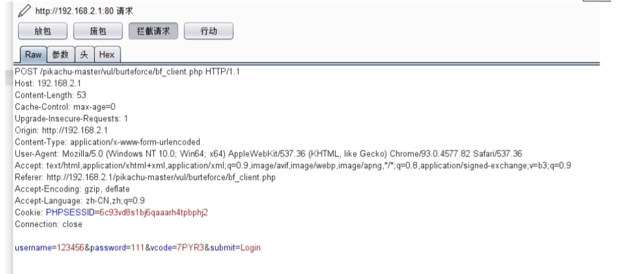Switch to the Raw tab
The height and width of the screenshot is (274, 644).
(x=34, y=54)
